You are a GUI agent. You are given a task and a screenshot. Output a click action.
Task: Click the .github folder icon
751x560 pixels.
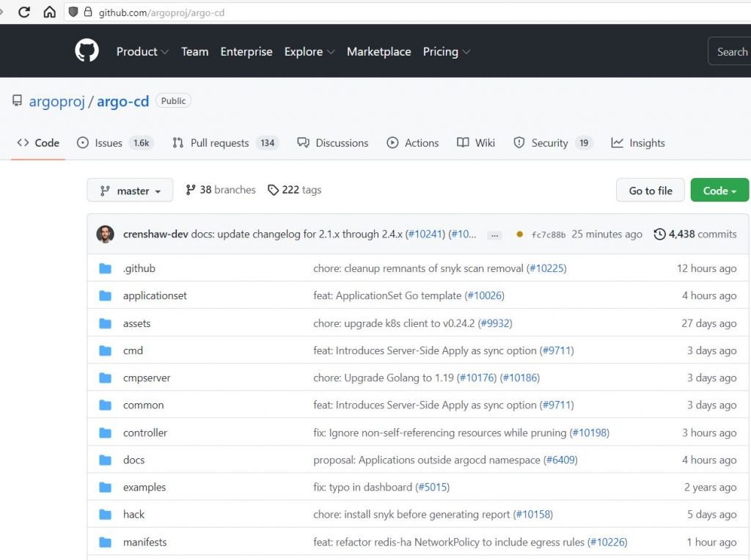point(105,268)
